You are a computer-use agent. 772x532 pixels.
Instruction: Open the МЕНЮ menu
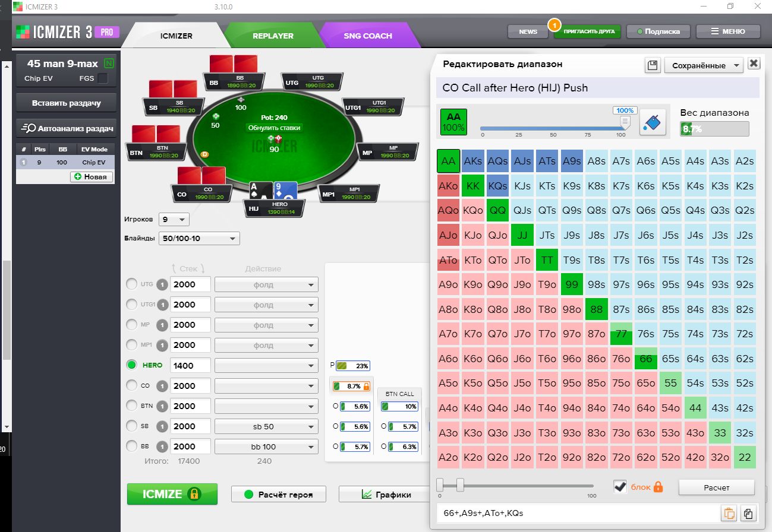(x=728, y=31)
